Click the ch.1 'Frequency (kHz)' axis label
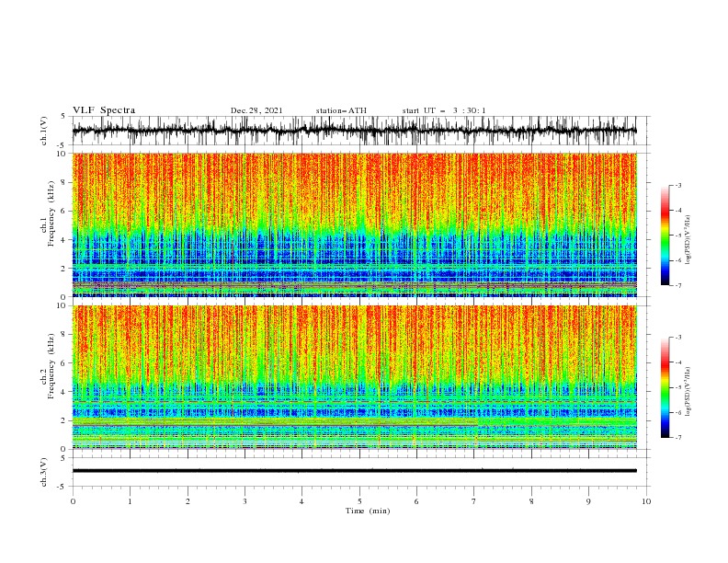The width and height of the screenshot is (728, 563). click(51, 214)
